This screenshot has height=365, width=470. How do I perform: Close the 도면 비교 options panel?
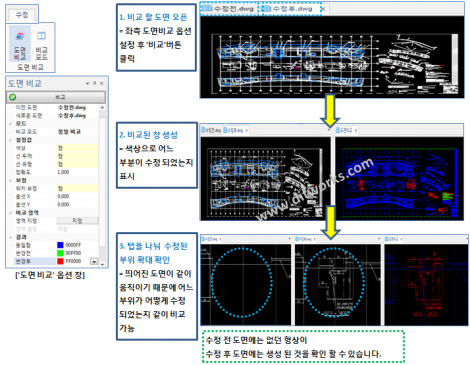(x=102, y=83)
